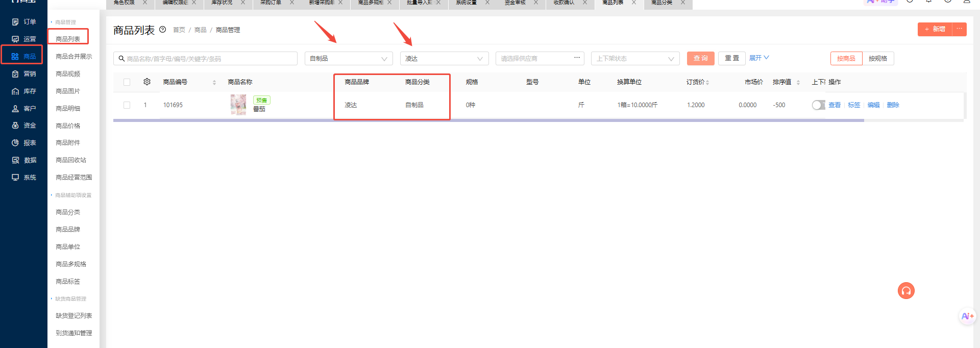Go to the 库存 module in the sidebar
The height and width of the screenshot is (348, 980).
point(23,91)
